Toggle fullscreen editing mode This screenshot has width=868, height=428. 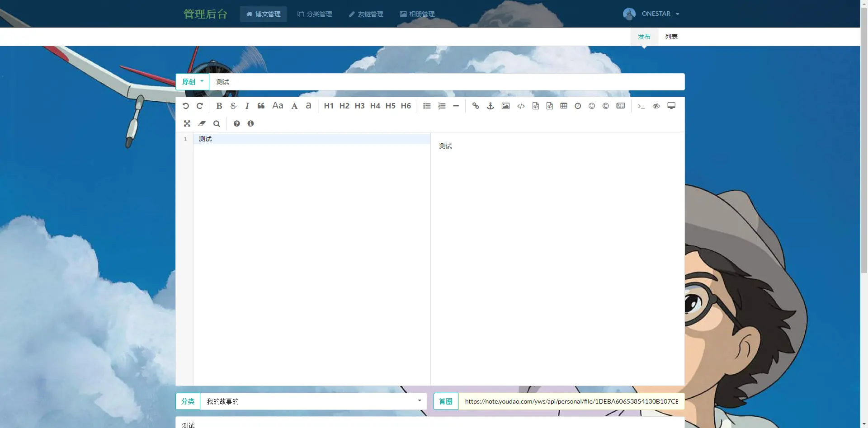coord(187,123)
